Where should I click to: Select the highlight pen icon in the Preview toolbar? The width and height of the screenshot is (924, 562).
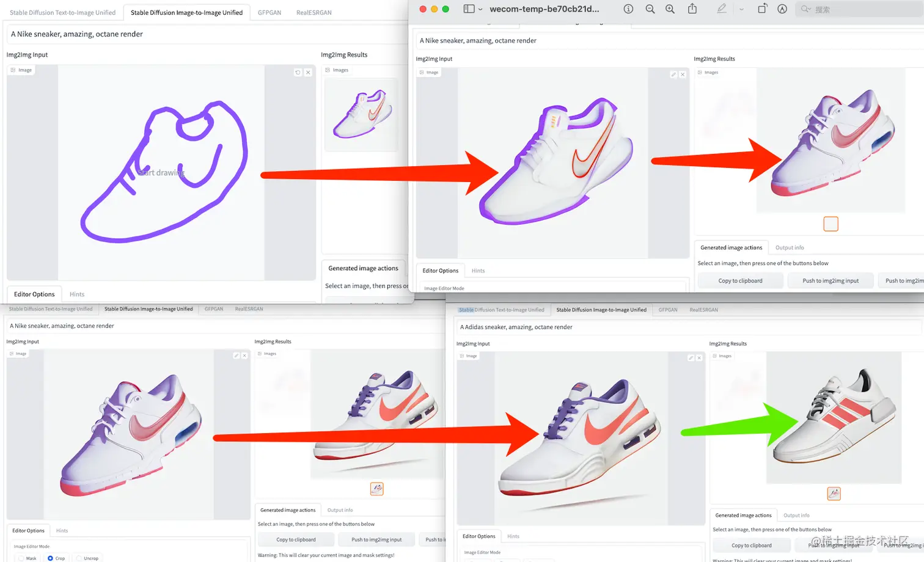click(722, 9)
